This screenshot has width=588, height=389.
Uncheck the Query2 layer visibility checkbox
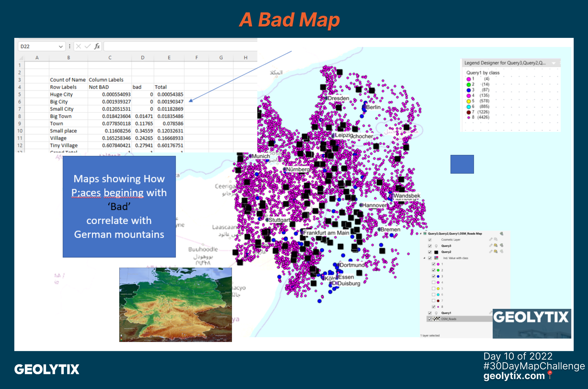pos(430,252)
